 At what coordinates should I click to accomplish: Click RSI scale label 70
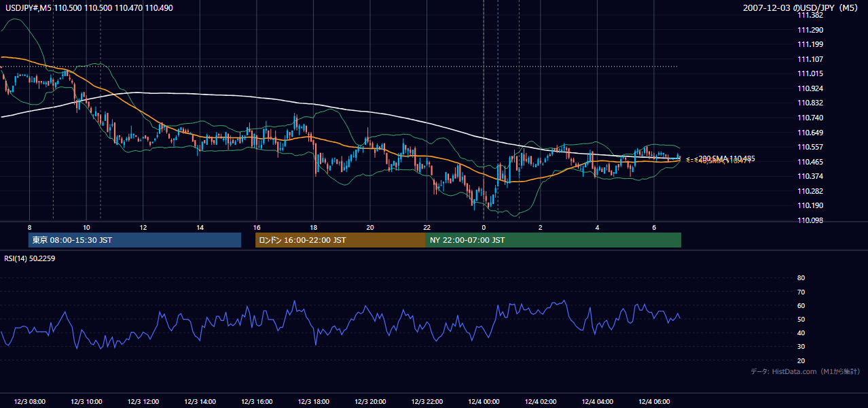(x=801, y=292)
